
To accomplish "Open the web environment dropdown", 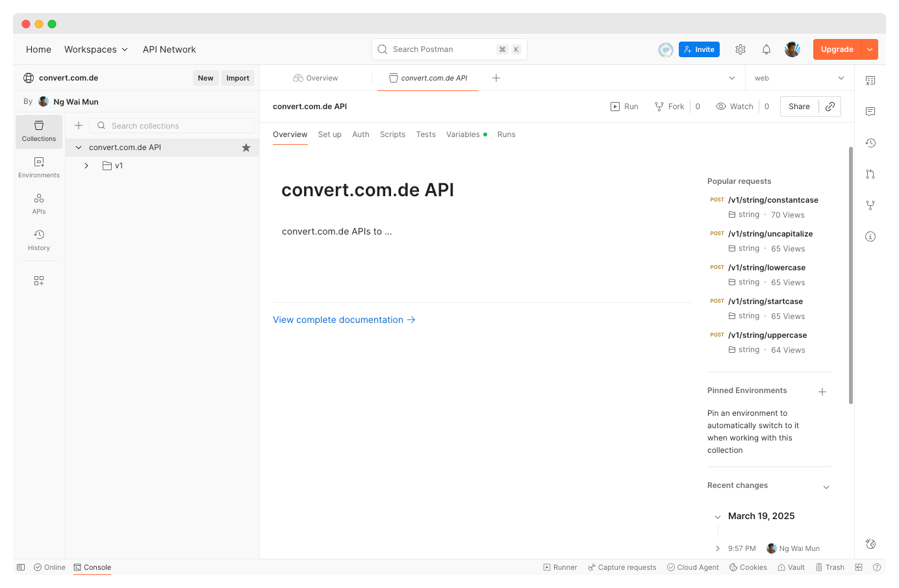I will [800, 78].
